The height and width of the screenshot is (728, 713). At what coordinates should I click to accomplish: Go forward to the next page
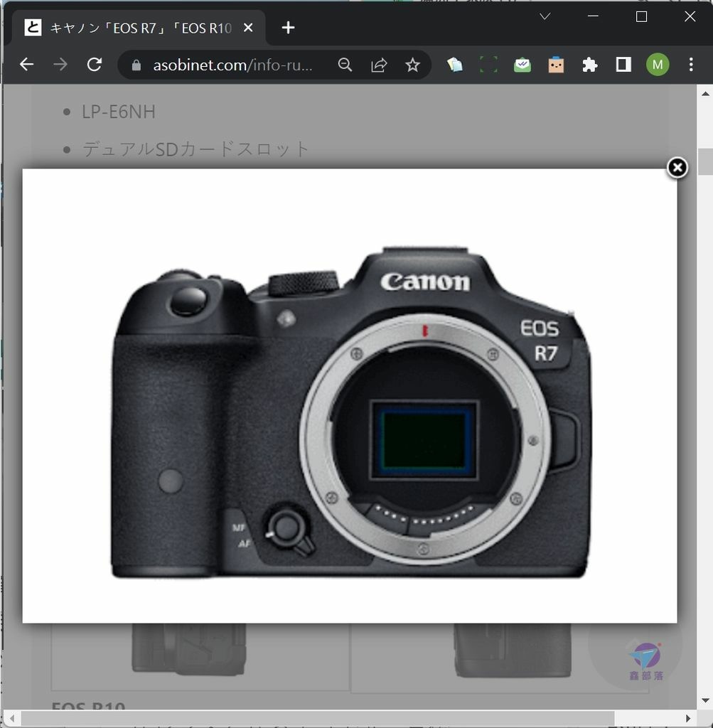coord(60,65)
